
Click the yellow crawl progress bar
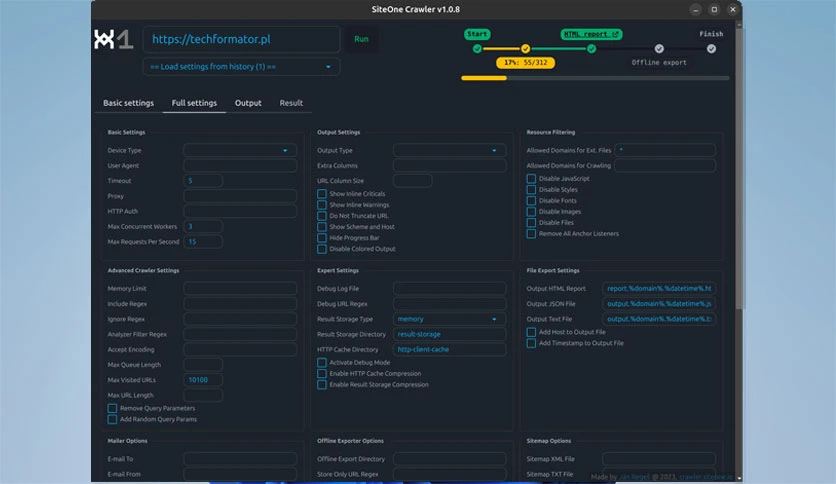click(484, 78)
